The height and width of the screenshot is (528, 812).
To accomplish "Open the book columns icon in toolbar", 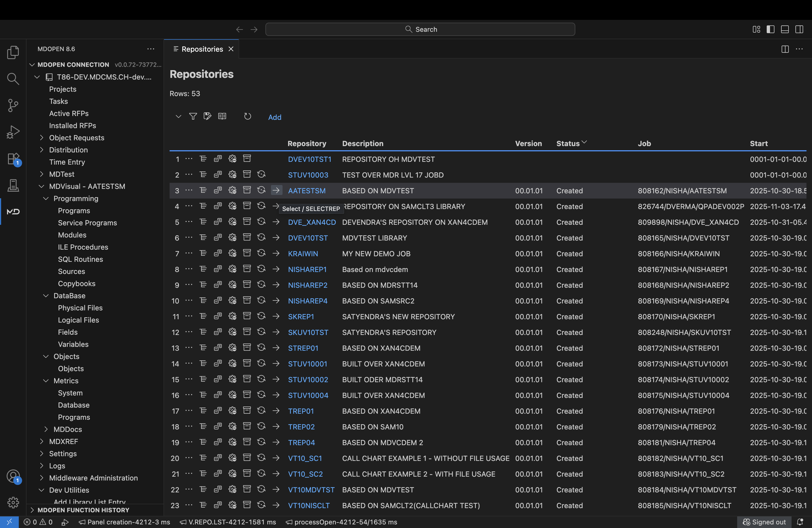I will pos(222,117).
